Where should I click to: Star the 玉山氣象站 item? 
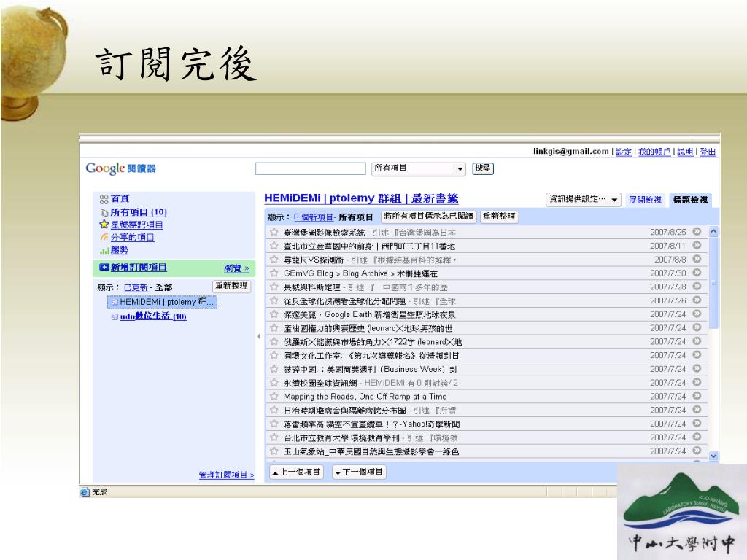[x=274, y=451]
